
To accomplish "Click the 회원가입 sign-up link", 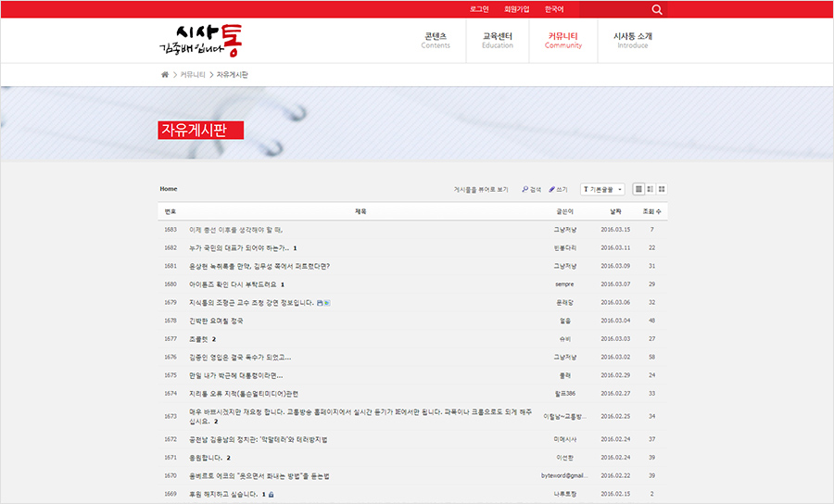I will point(516,9).
